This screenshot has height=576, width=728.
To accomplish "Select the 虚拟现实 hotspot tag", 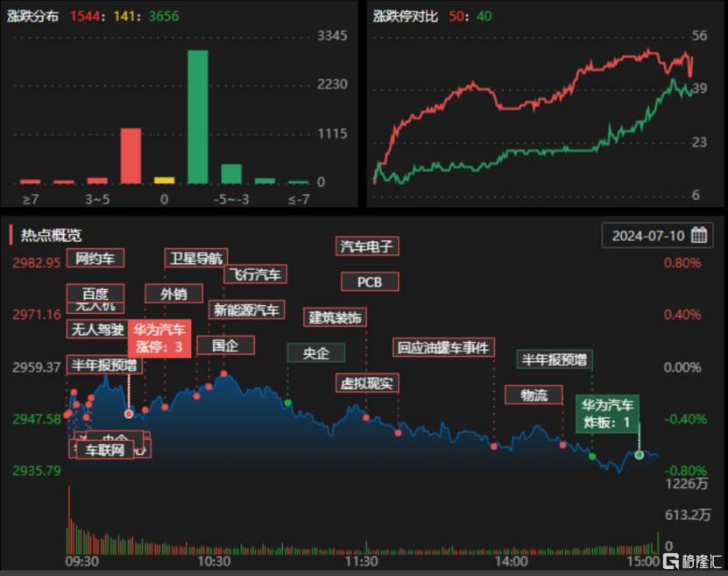I will [367, 383].
